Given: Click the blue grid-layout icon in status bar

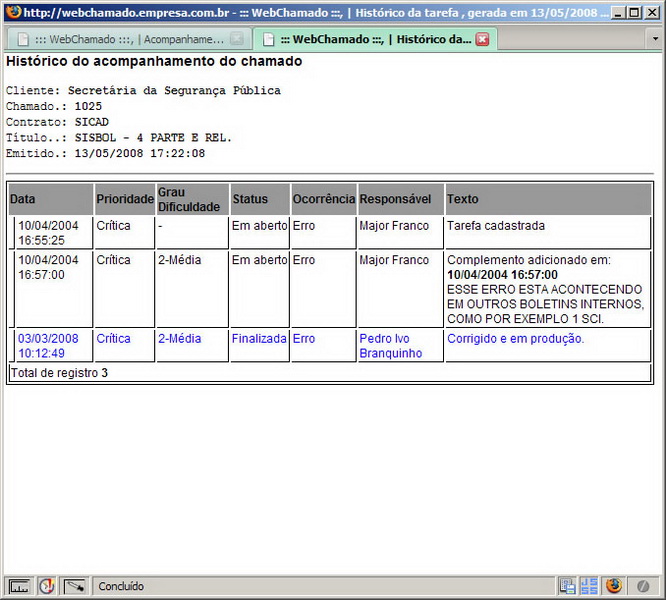Looking at the screenshot, I should (x=589, y=586).
